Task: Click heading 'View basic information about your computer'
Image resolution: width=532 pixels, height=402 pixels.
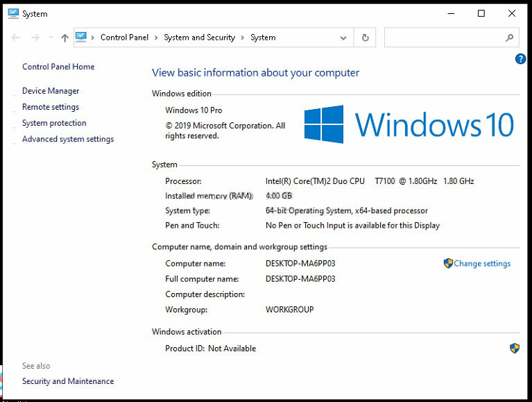Action: click(x=255, y=73)
